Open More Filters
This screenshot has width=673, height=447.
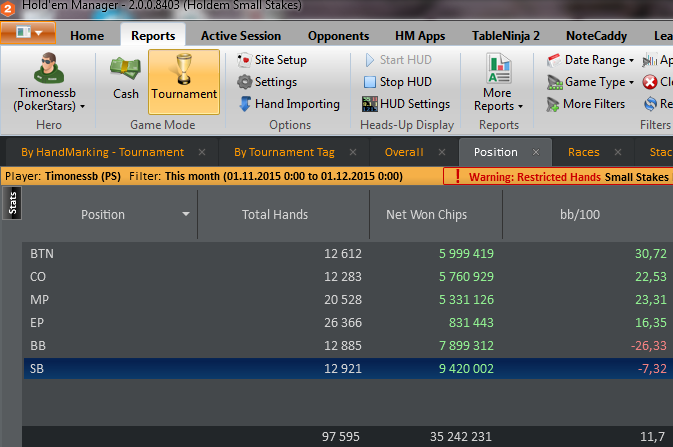coord(586,104)
